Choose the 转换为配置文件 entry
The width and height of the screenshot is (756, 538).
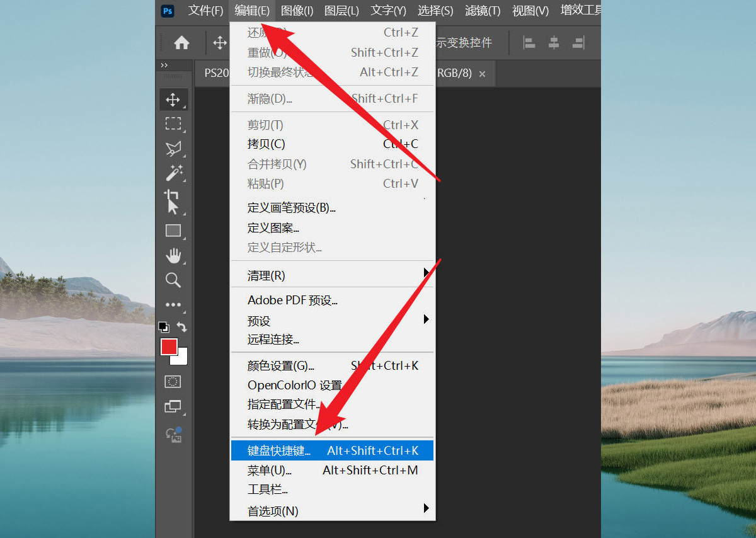tap(333, 425)
